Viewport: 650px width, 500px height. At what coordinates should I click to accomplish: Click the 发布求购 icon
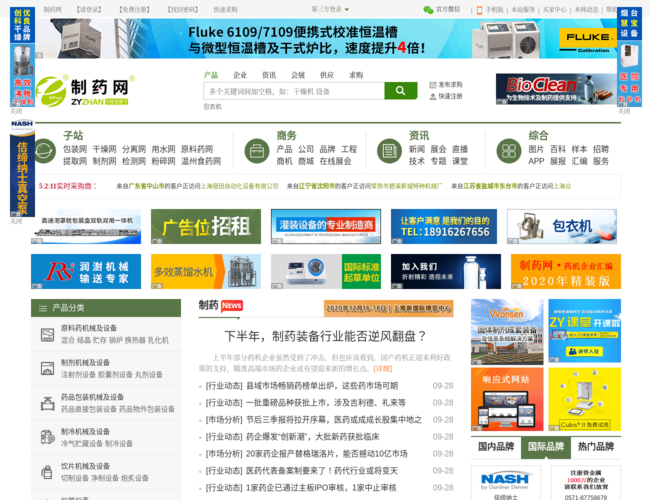point(433,85)
